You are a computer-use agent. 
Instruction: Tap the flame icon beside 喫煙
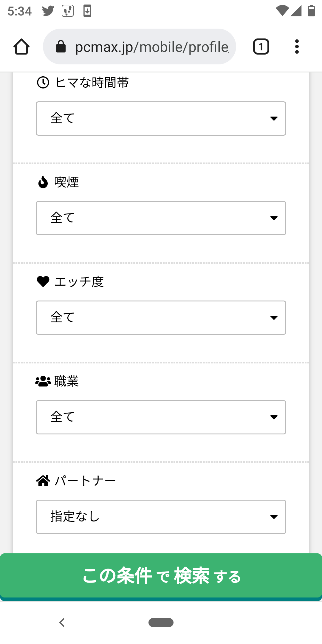pyautogui.click(x=43, y=182)
